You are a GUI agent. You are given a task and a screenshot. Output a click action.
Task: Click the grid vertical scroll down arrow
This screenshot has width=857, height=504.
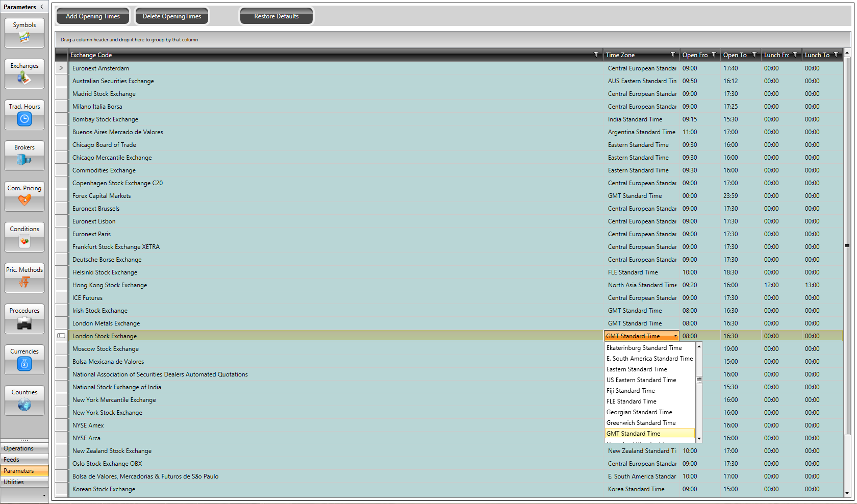click(847, 493)
